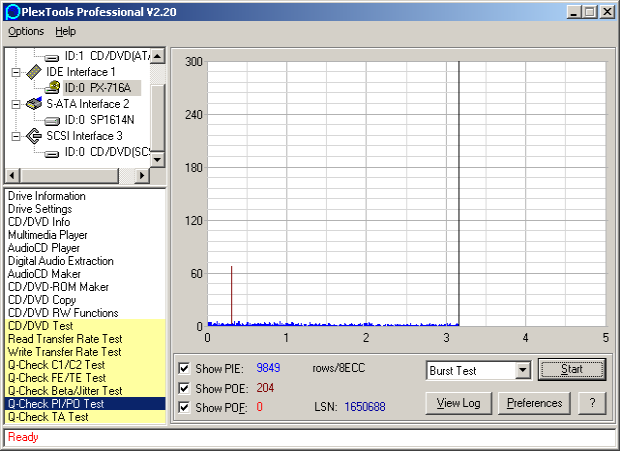
Task: Select CD/DVD Info in function list
Action: (85, 222)
